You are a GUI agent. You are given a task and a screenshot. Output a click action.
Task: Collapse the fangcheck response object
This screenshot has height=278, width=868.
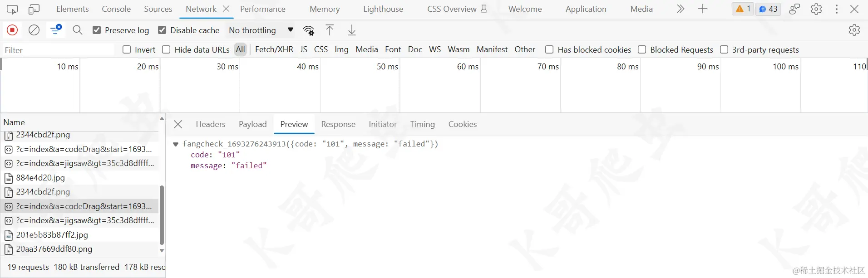(x=176, y=144)
